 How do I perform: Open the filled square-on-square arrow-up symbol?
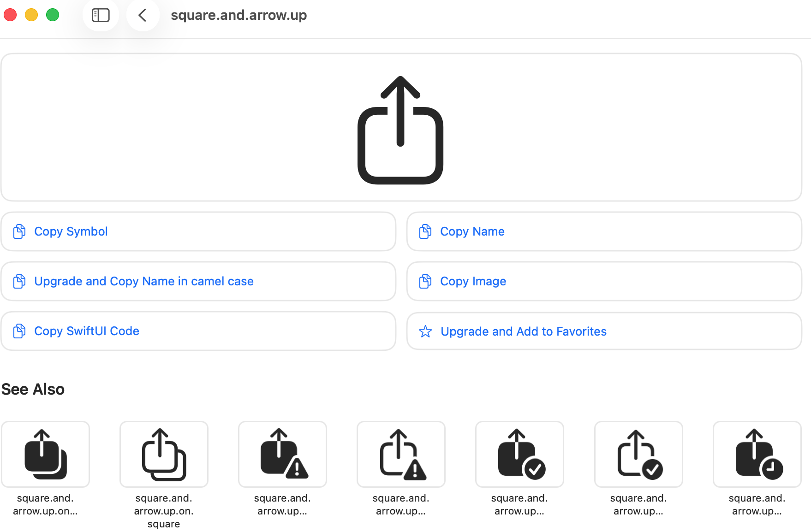(x=45, y=454)
